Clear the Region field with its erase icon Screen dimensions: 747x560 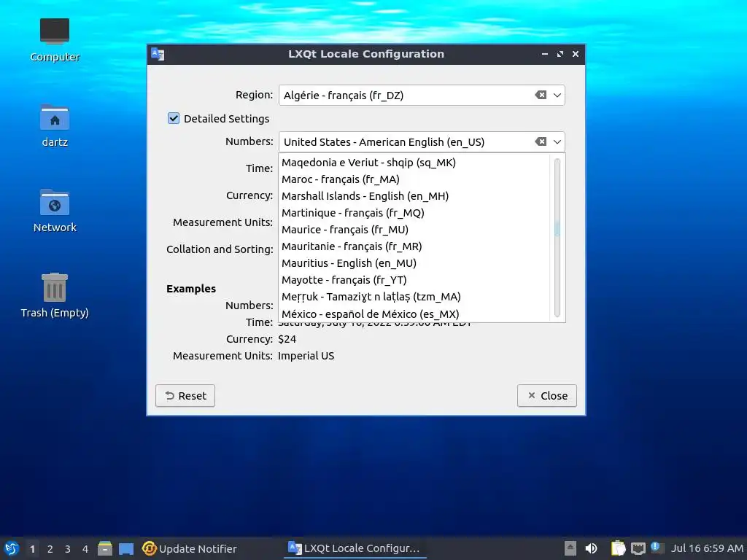[x=541, y=95]
